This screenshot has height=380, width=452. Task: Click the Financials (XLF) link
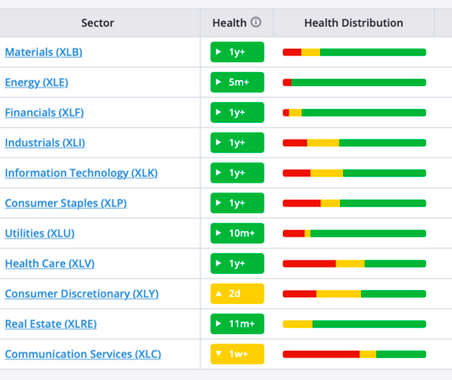(44, 113)
